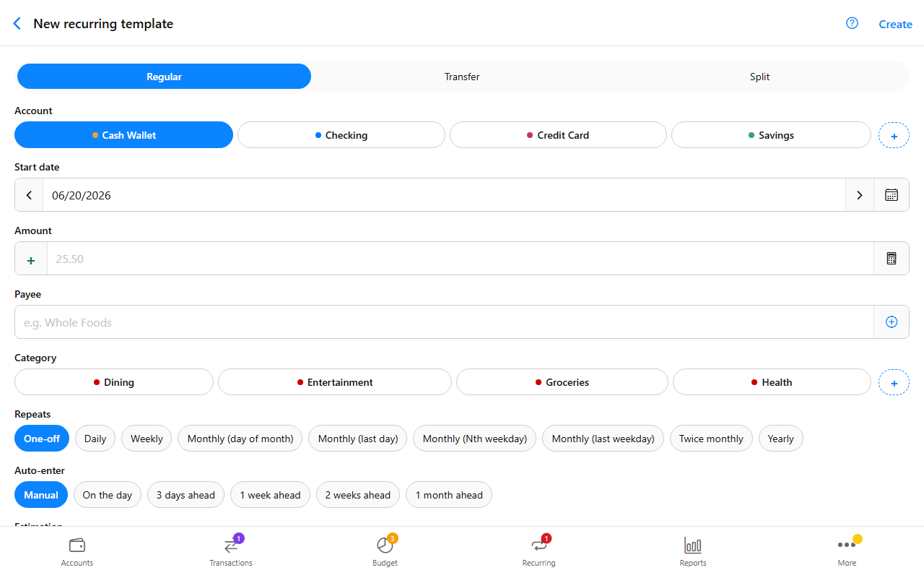
Task: Set repeat to Monthly (Nth weekday)
Action: point(475,439)
